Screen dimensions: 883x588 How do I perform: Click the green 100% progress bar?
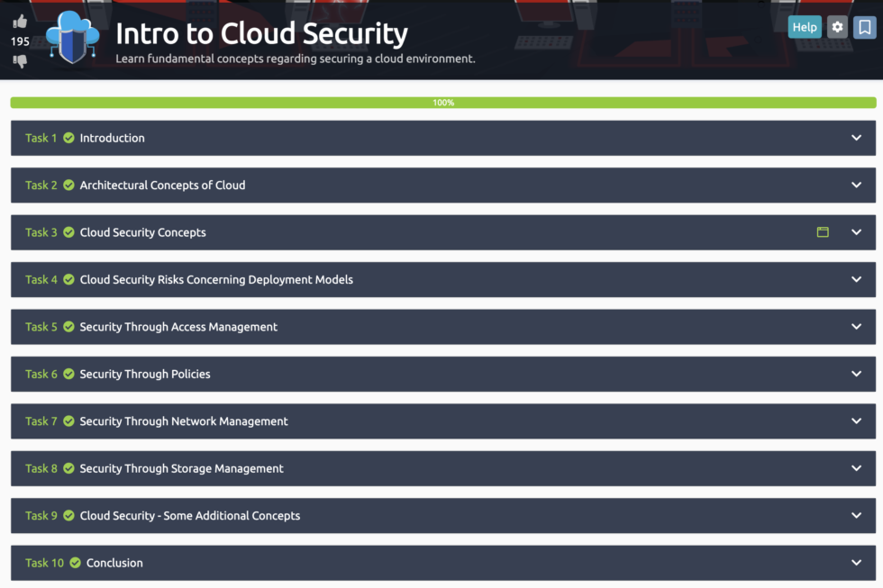tap(441, 103)
